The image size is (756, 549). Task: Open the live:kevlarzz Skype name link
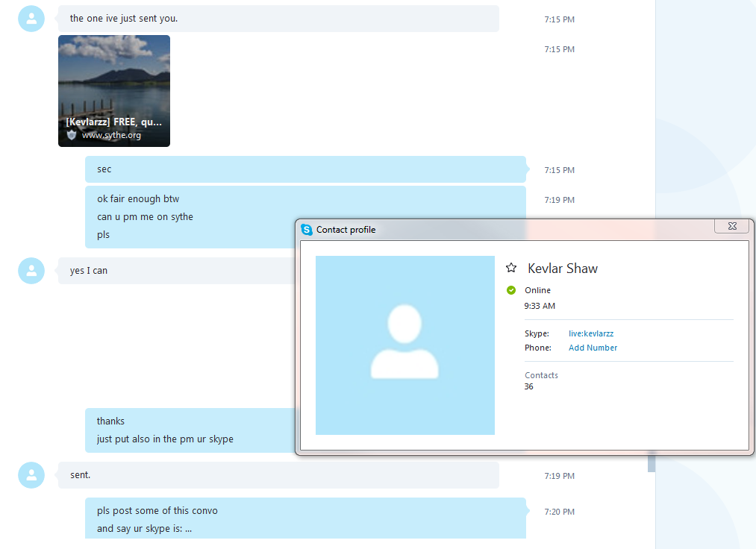590,333
